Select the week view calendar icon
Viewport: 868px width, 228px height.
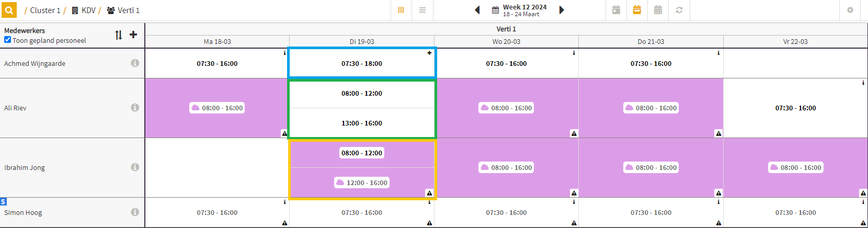[637, 10]
